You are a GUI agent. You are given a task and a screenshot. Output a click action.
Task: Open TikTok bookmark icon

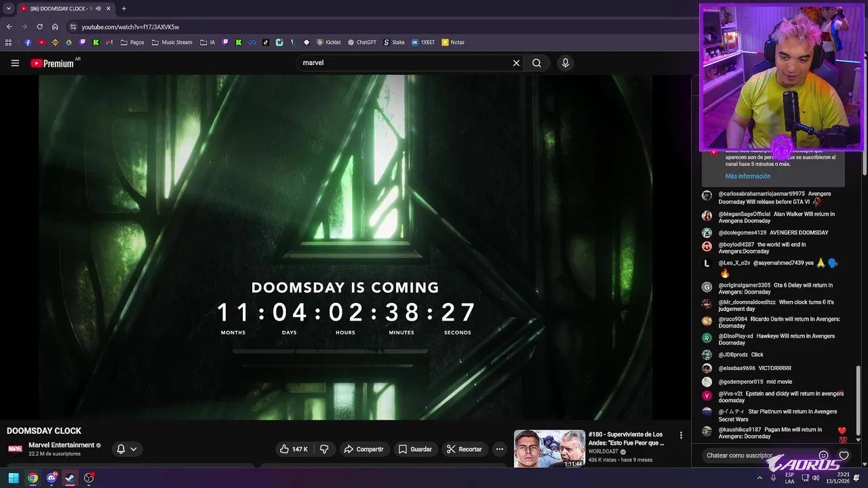pos(266,42)
